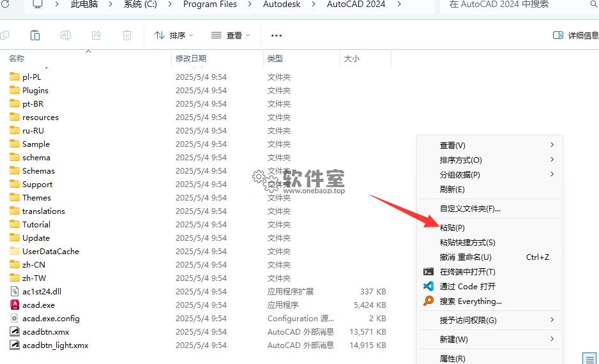
Task: Navigate to Program Files in breadcrumb
Action: point(209,4)
